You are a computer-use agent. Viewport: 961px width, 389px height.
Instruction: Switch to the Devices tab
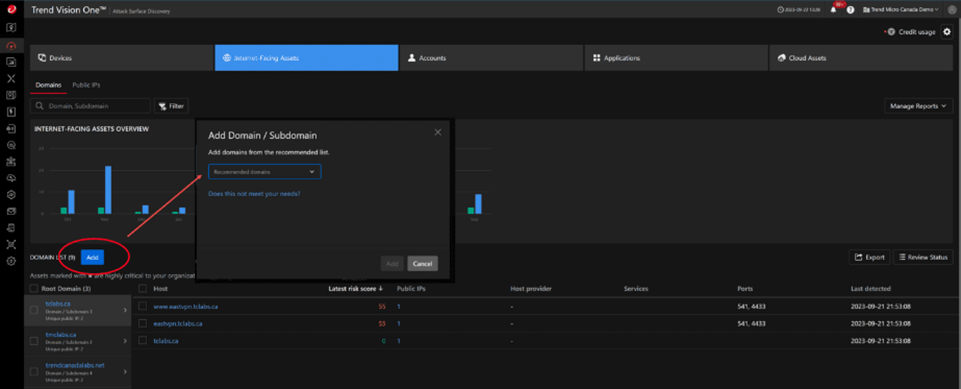click(121, 58)
